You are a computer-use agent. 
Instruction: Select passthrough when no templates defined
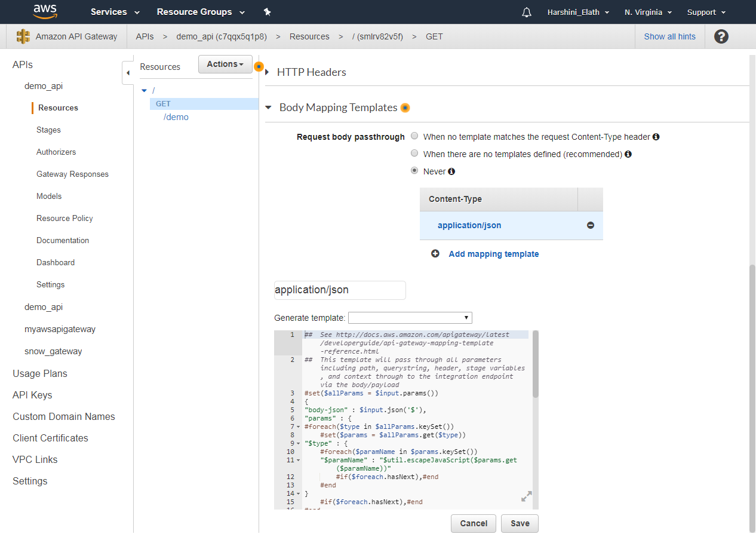(414, 153)
